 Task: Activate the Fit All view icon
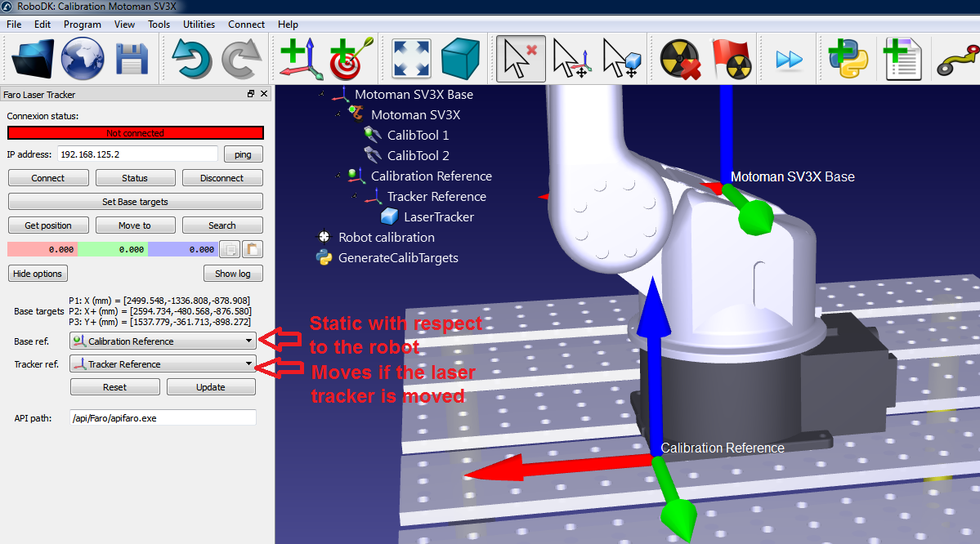point(410,58)
